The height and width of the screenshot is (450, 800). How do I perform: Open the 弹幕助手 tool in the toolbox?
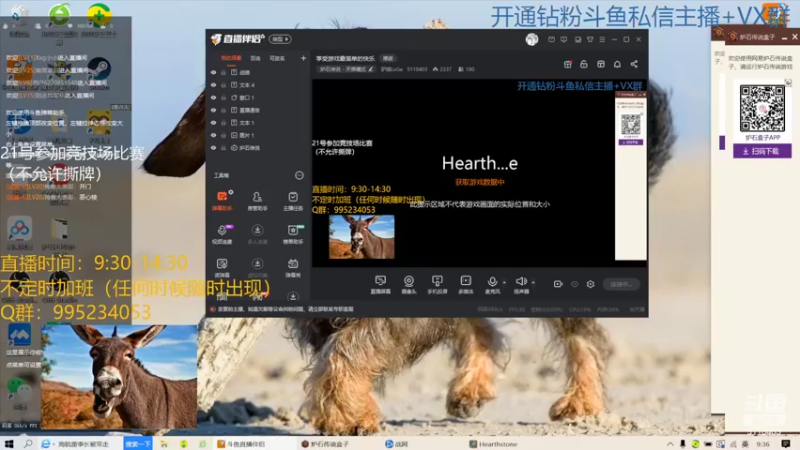click(222, 200)
